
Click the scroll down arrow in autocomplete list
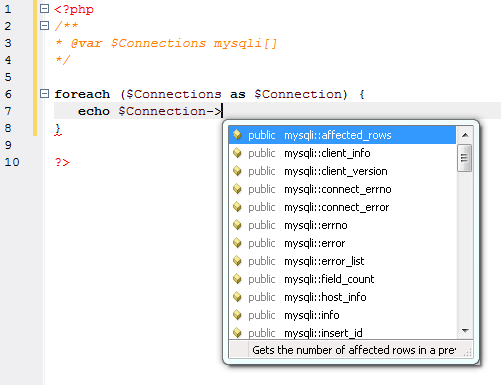click(465, 331)
